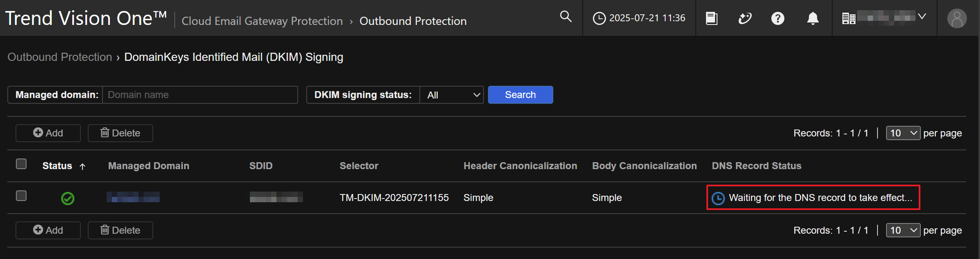Screen dimensions: 980x259
Task: Open the help question mark icon
Action: coord(777,18)
